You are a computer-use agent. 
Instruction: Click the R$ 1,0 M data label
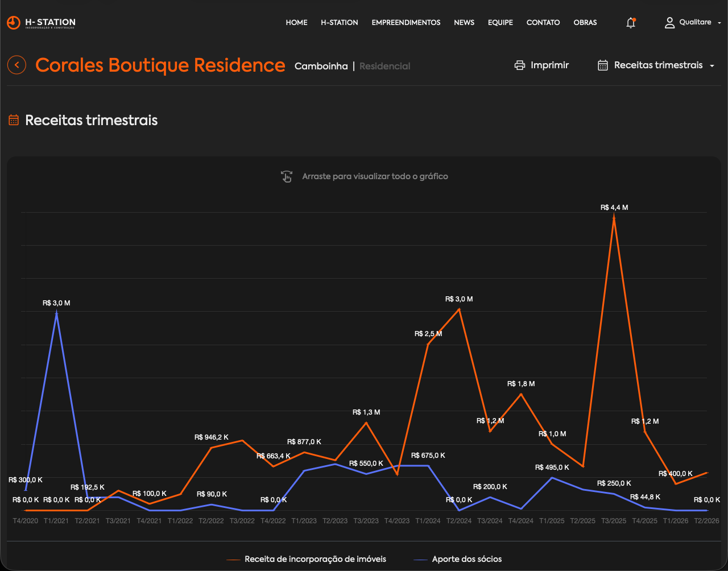coord(552,434)
